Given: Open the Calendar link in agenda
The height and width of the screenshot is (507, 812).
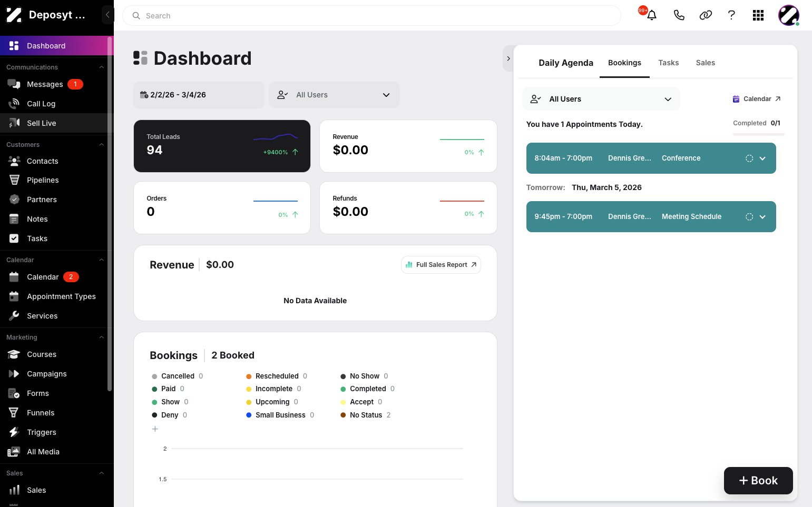Looking at the screenshot, I should click(x=757, y=99).
